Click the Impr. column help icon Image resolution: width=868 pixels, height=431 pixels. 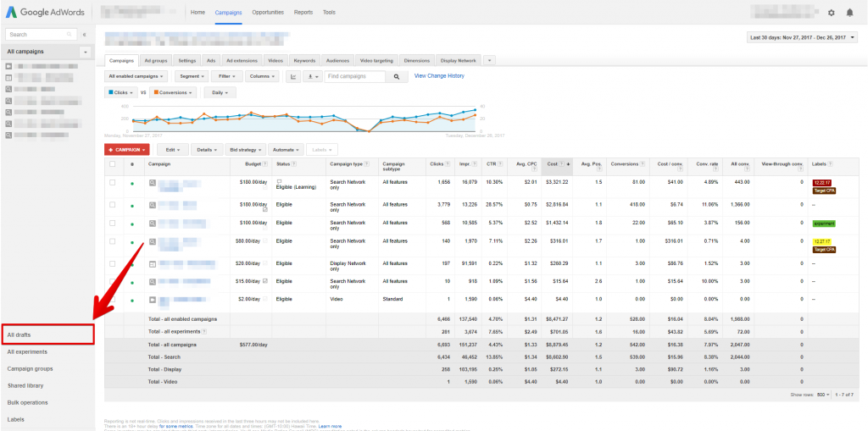pyautogui.click(x=473, y=163)
